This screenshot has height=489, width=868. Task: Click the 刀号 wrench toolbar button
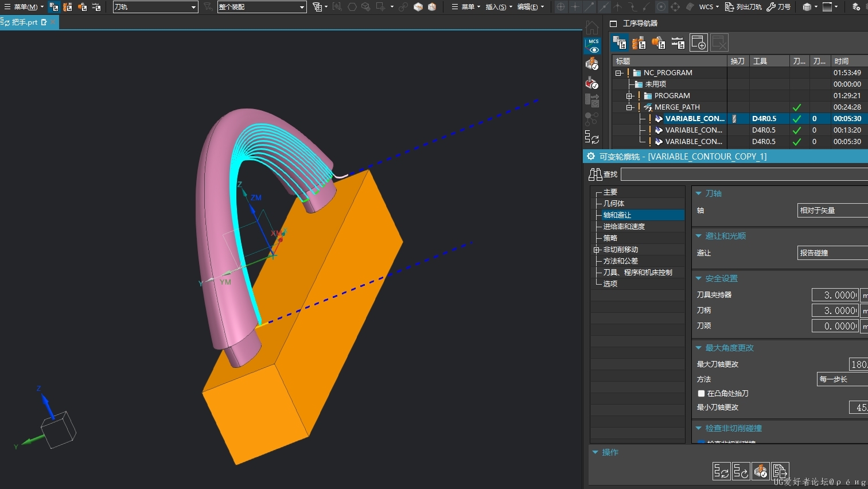click(779, 7)
